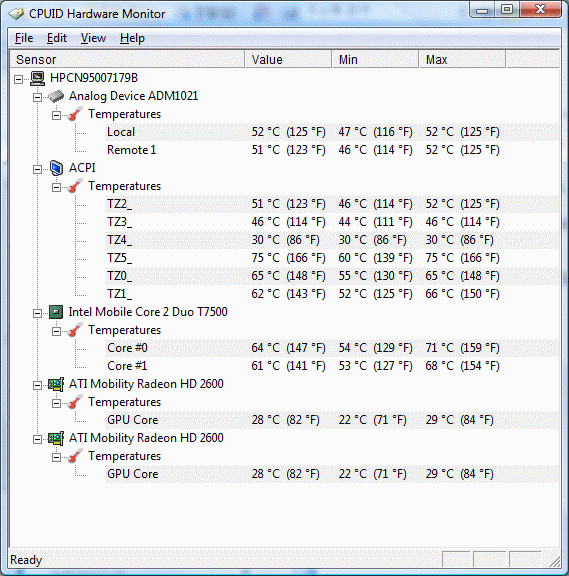The width and height of the screenshot is (569, 576).
Task: Click the window resize grip in status bar
Action: click(x=554, y=561)
